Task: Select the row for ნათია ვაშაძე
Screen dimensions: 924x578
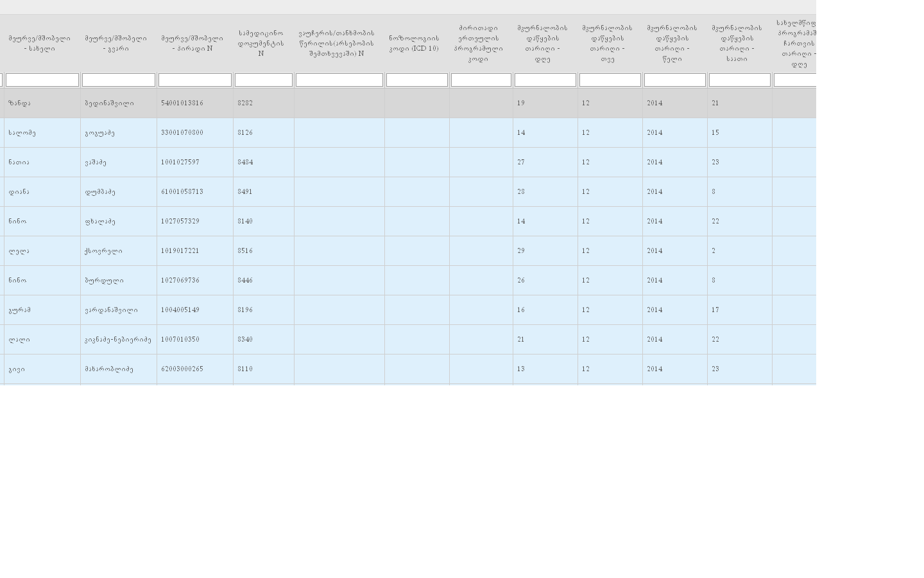Action: [x=19, y=162]
